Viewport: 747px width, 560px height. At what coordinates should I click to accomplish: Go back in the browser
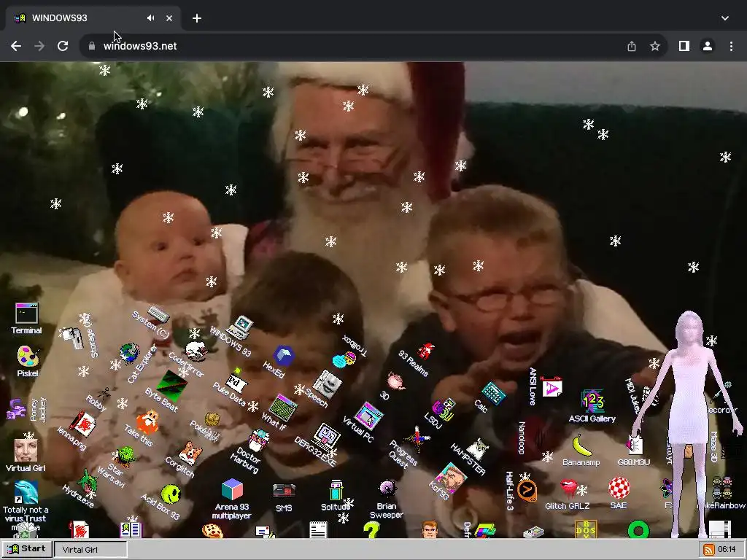(x=16, y=46)
